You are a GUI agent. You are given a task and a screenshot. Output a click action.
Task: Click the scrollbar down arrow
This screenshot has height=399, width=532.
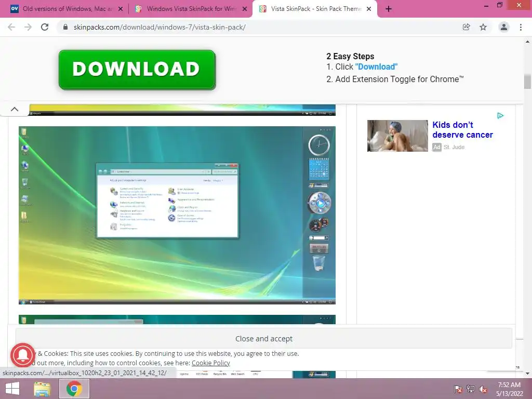[x=527, y=374]
